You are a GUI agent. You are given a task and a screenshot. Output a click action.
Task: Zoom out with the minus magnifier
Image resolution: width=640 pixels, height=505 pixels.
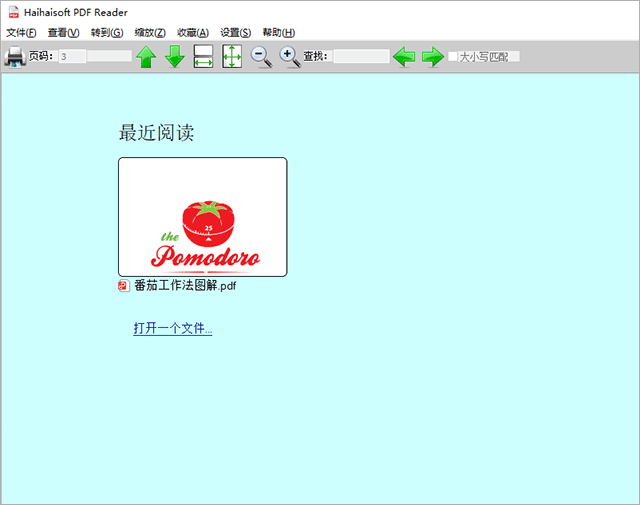pyautogui.click(x=261, y=56)
